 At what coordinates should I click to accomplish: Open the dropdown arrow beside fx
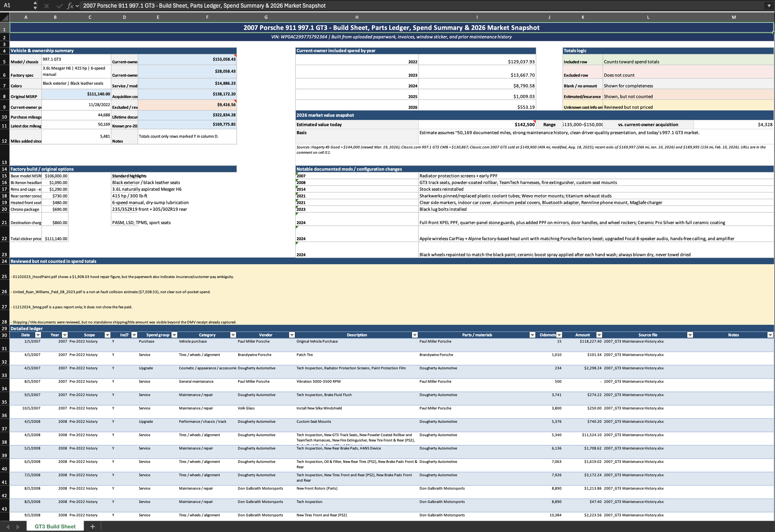77,6
